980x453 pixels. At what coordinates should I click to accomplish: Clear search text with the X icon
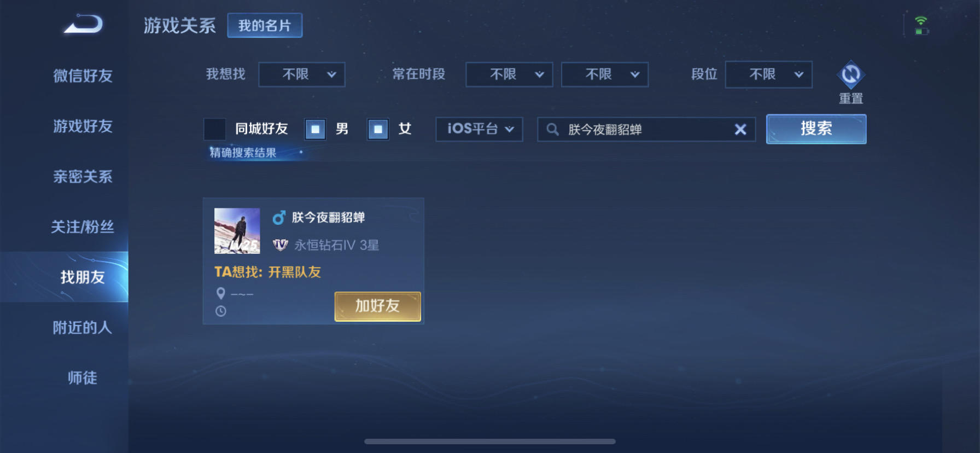pos(740,130)
